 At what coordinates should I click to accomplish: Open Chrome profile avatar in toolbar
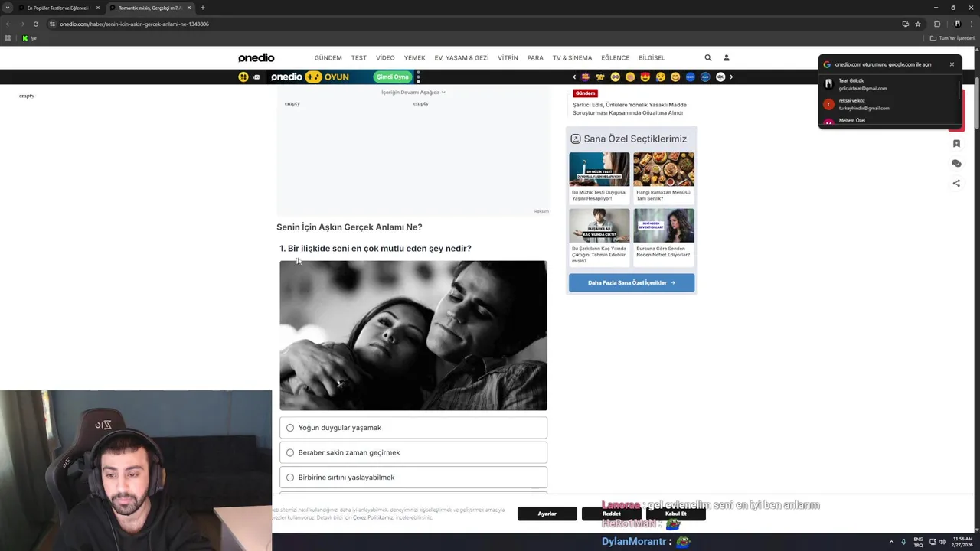[957, 24]
